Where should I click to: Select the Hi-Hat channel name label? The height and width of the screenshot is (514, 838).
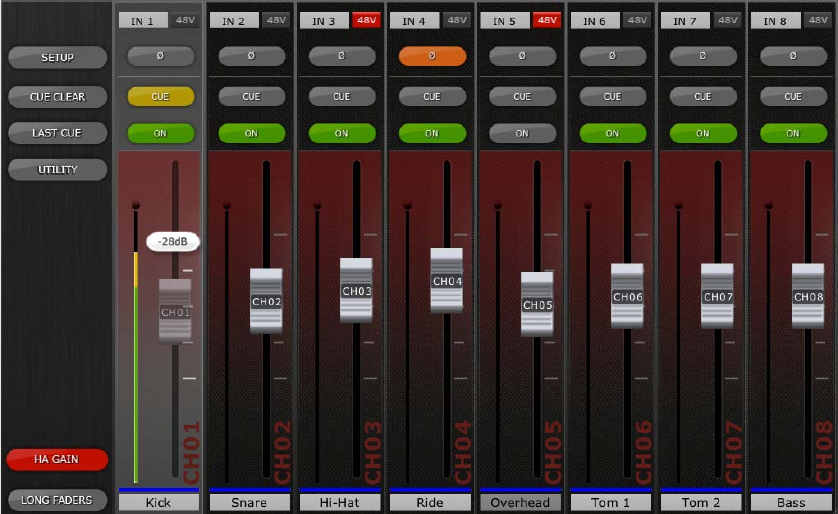(x=340, y=503)
